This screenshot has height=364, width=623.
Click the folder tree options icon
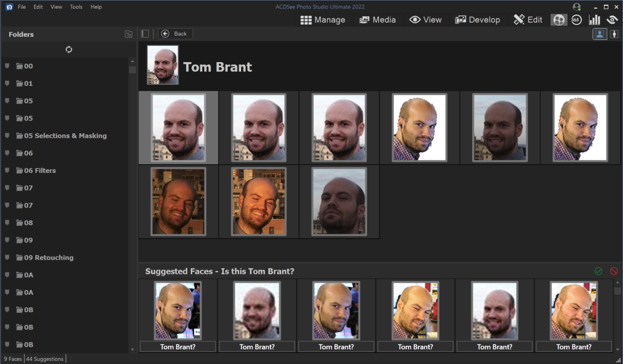129,34
